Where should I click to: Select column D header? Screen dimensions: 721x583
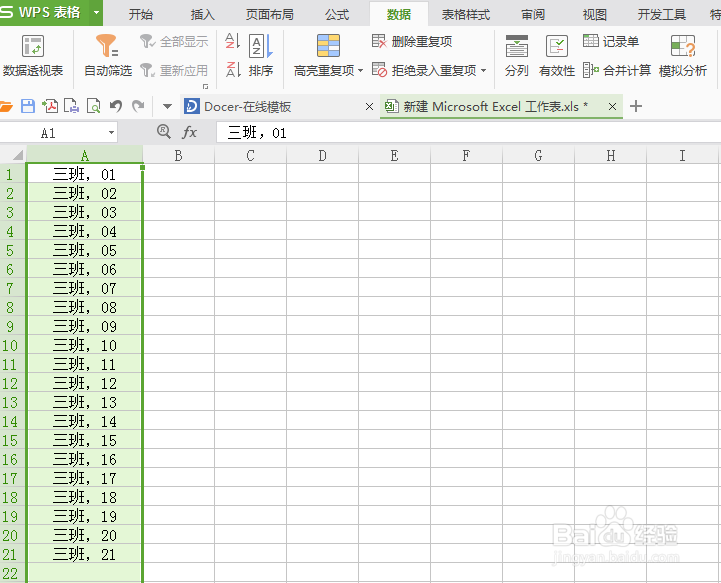point(322,155)
